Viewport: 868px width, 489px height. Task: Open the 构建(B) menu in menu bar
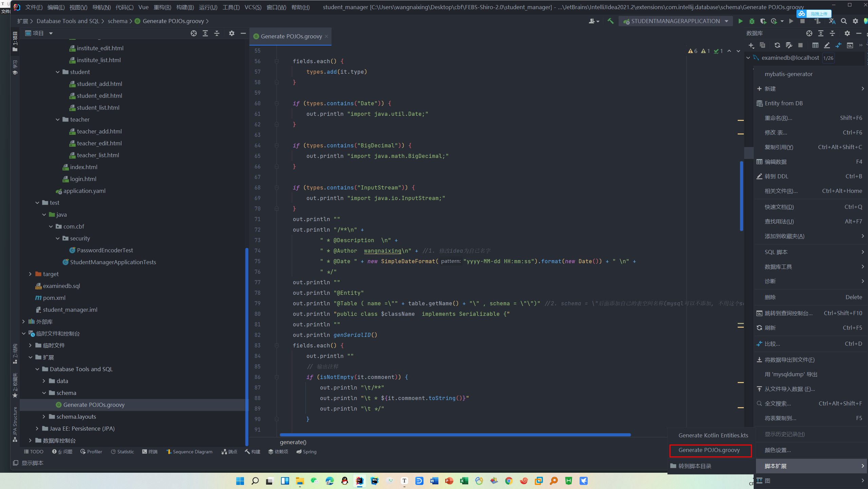pyautogui.click(x=185, y=7)
